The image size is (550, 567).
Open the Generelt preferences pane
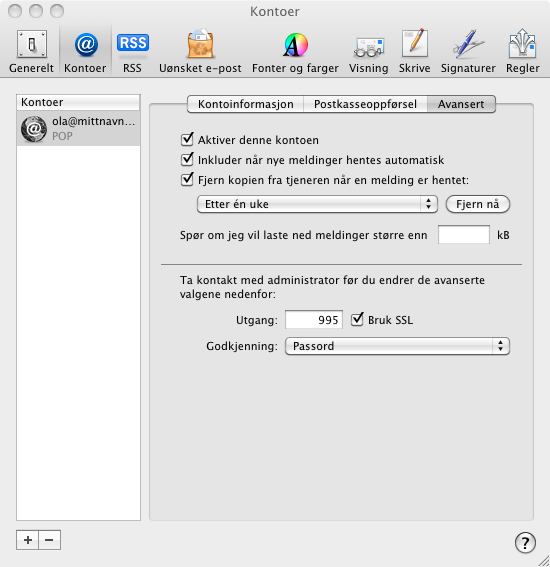click(x=31, y=52)
